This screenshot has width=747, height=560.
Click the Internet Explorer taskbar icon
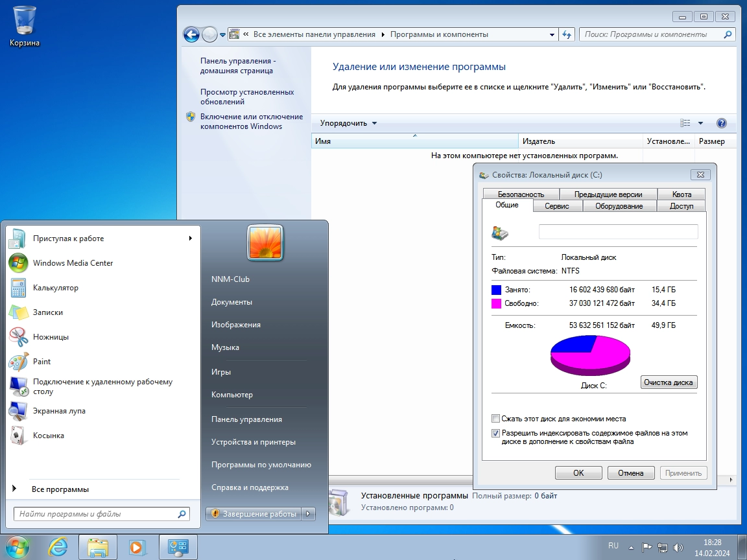coord(58,547)
